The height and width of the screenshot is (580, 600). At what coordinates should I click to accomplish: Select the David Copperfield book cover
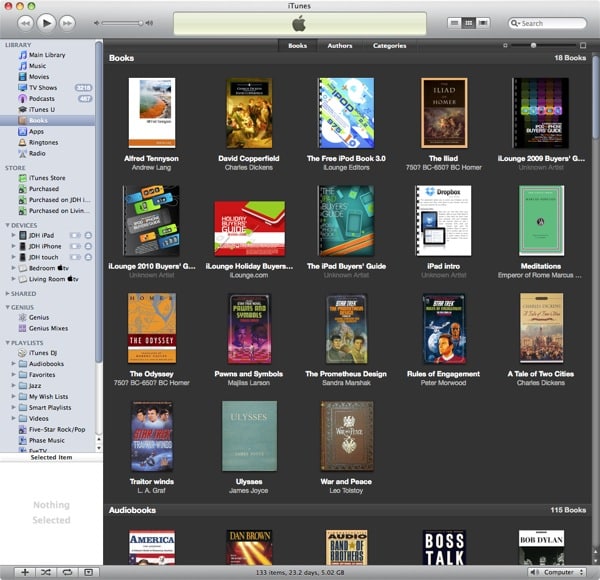[249, 113]
